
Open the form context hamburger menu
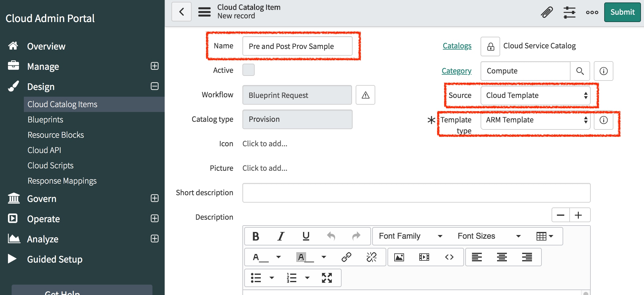204,12
